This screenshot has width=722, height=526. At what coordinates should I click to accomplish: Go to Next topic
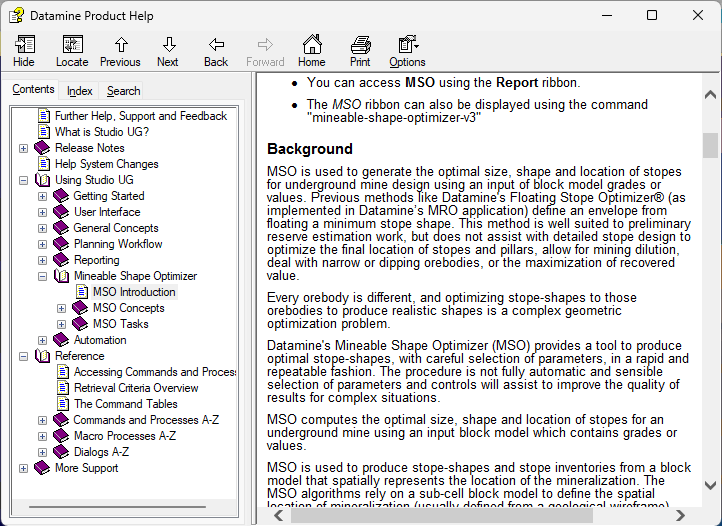(168, 50)
